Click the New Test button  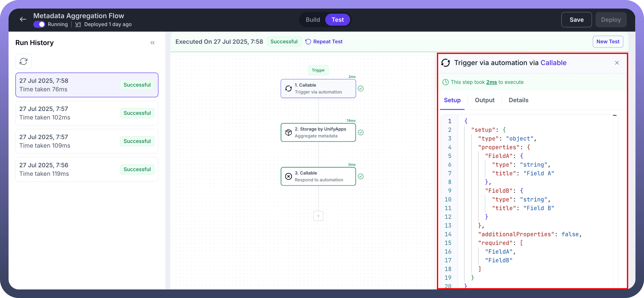608,42
